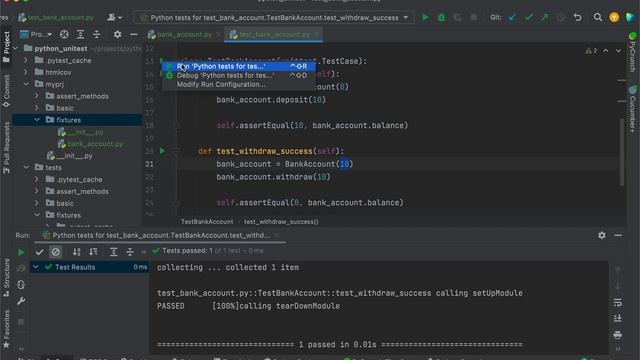
Task: Click code line bank_account.withdraw(10)
Action: [x=273, y=177]
